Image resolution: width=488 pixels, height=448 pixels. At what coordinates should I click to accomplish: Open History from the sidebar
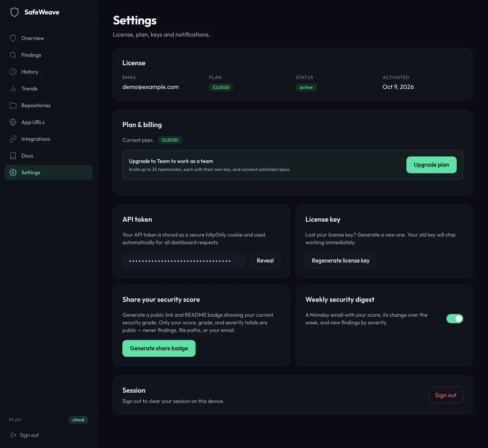point(48,72)
